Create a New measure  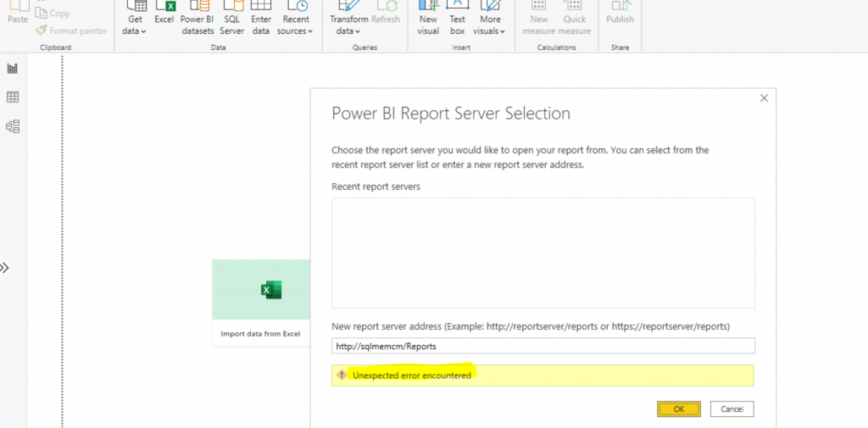tap(539, 19)
